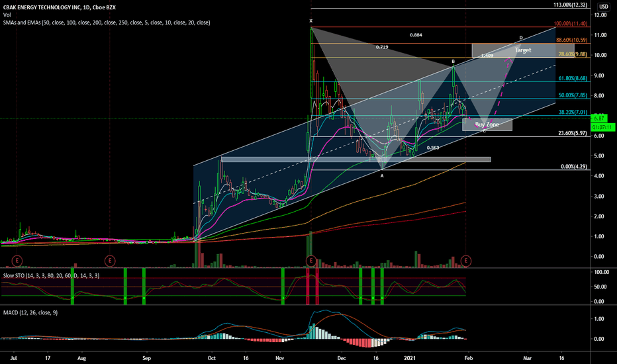Click the X point label of the pattern

(311, 21)
